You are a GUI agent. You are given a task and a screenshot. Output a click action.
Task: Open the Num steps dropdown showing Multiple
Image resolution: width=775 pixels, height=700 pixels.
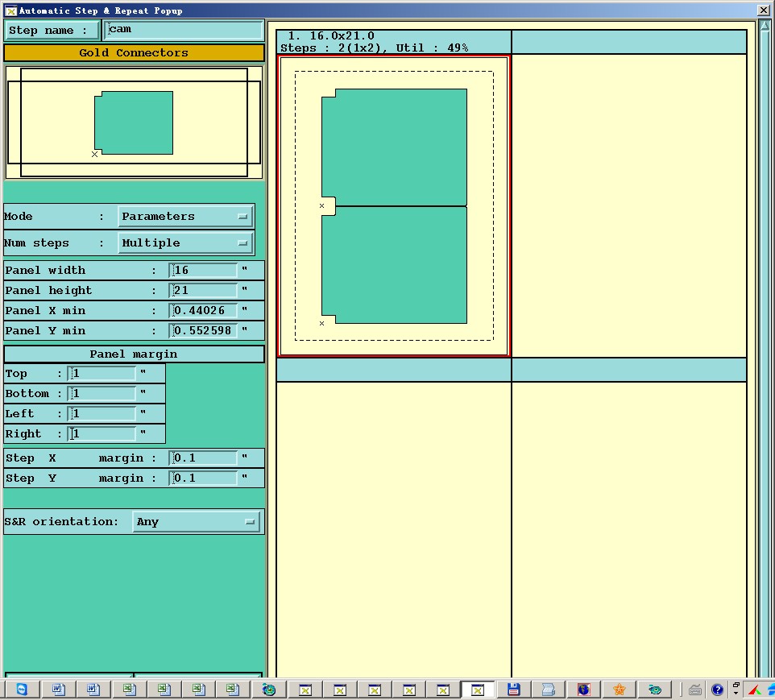[x=185, y=243]
